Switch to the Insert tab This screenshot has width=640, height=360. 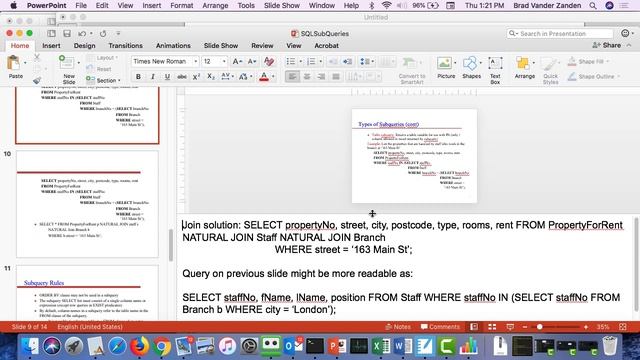click(51, 46)
